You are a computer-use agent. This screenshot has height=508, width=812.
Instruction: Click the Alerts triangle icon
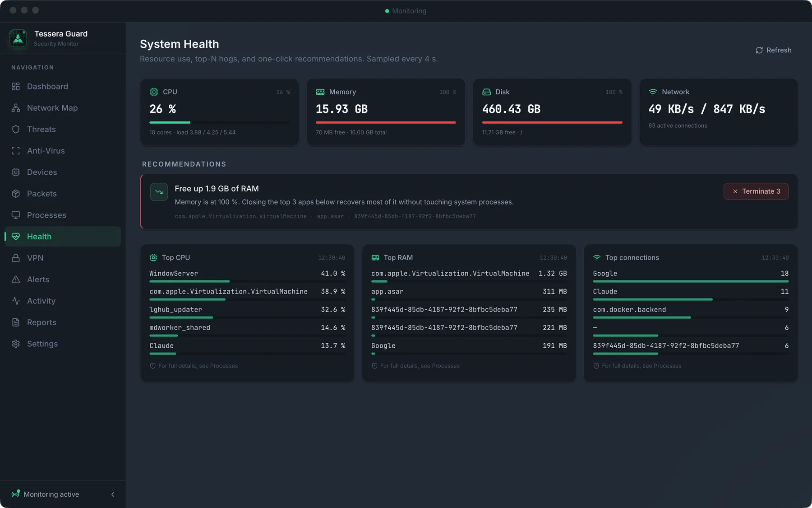click(x=16, y=280)
